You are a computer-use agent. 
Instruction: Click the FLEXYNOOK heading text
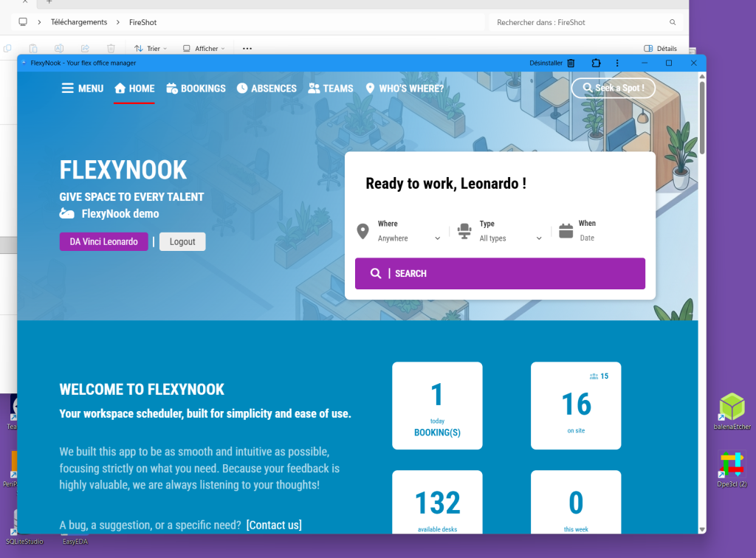coord(123,170)
